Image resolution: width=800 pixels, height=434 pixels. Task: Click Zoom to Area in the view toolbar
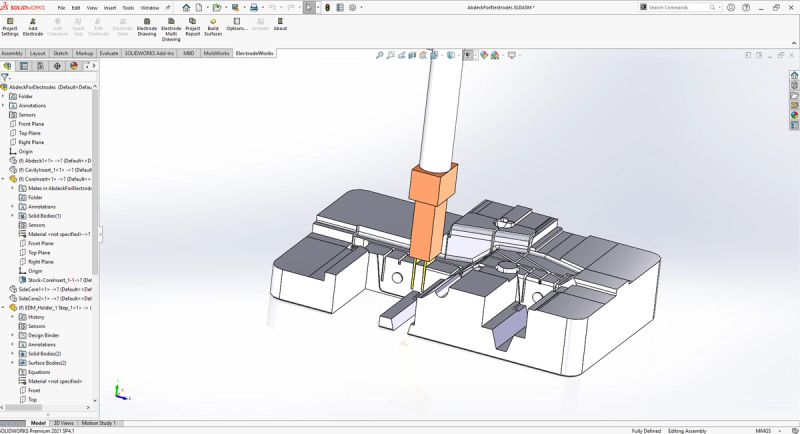point(391,55)
